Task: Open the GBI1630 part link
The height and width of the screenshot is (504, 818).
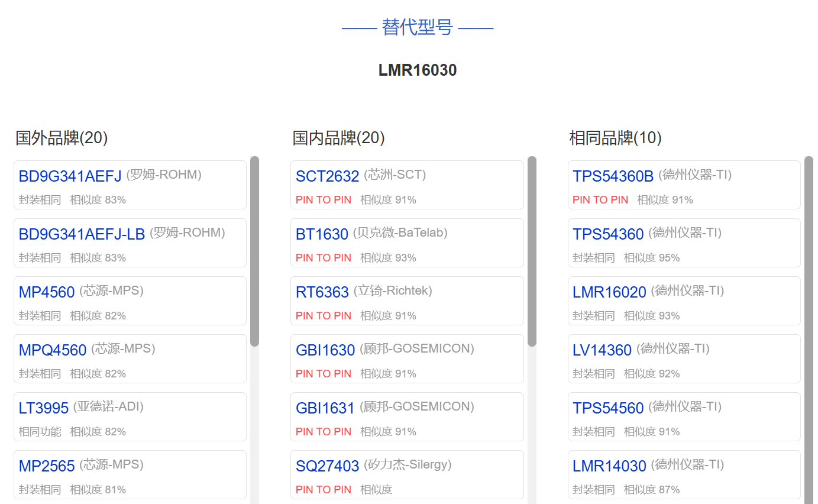Action: point(325,350)
